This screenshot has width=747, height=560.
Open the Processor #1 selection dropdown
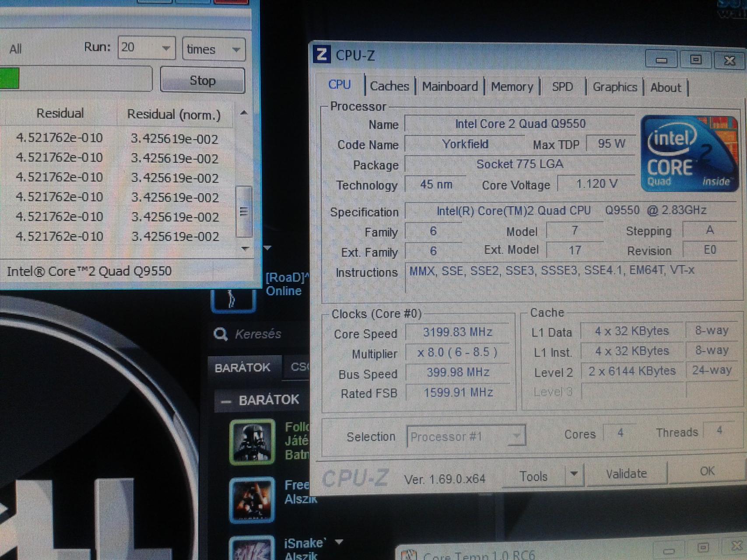coord(466,436)
